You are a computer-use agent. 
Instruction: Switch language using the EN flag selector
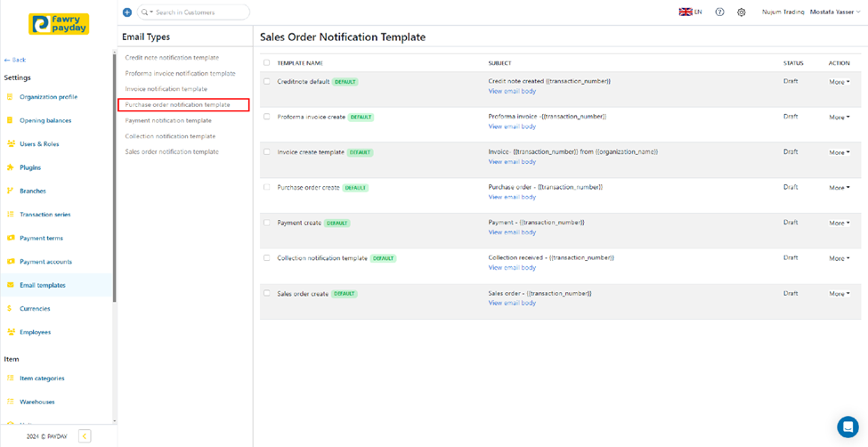click(x=690, y=12)
